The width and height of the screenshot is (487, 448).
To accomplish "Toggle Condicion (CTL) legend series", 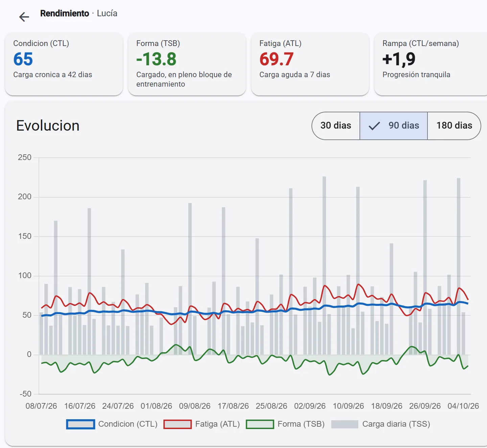I will (x=112, y=424).
